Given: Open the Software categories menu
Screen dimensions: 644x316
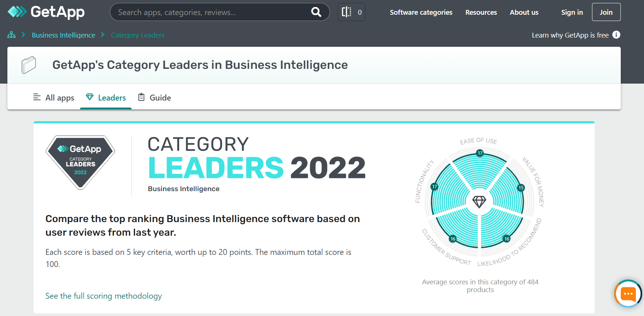Looking at the screenshot, I should point(421,12).
